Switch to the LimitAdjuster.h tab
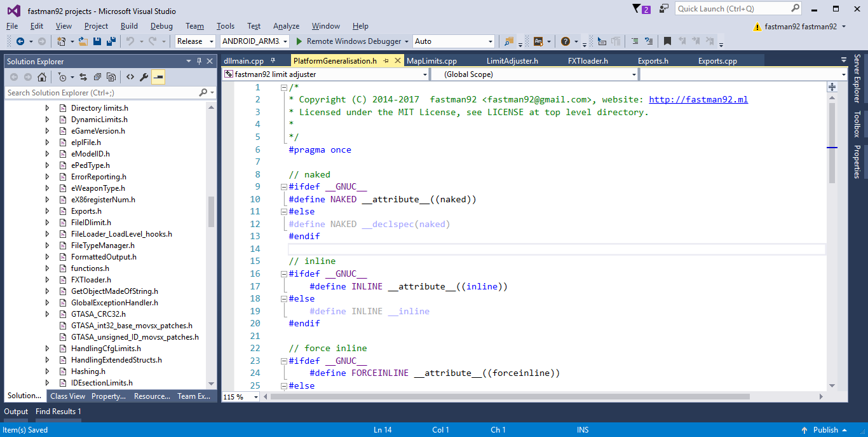Image resolution: width=868 pixels, height=437 pixels. [512, 61]
